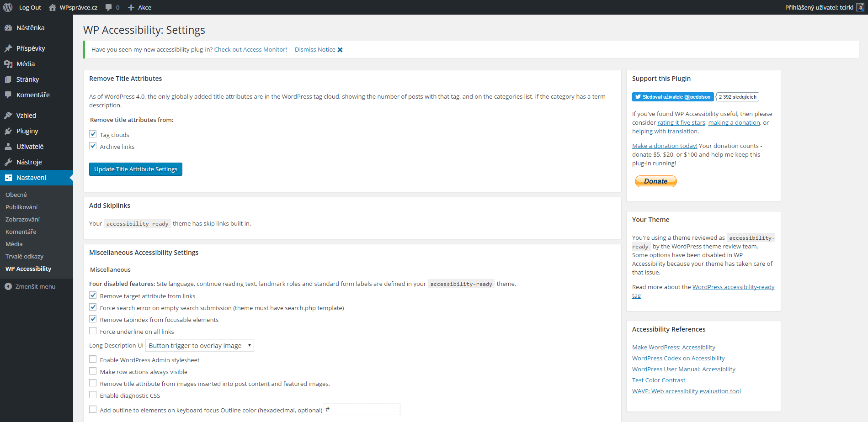Open the comments bubble icon in admin bar
The width and height of the screenshot is (868, 422).
coord(108,7)
